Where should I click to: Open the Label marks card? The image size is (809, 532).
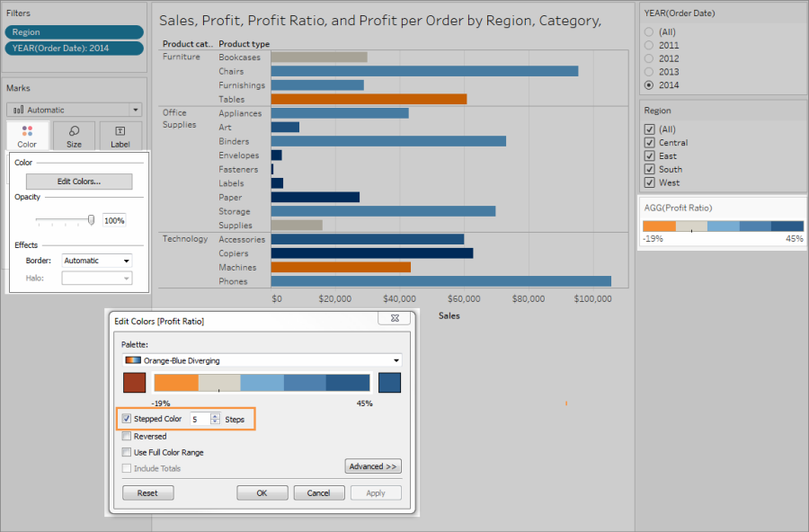(x=120, y=137)
